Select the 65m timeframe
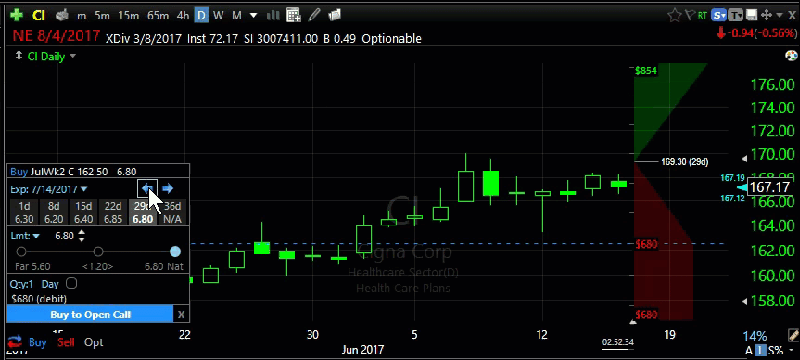This screenshot has width=800, height=360. 158,15
